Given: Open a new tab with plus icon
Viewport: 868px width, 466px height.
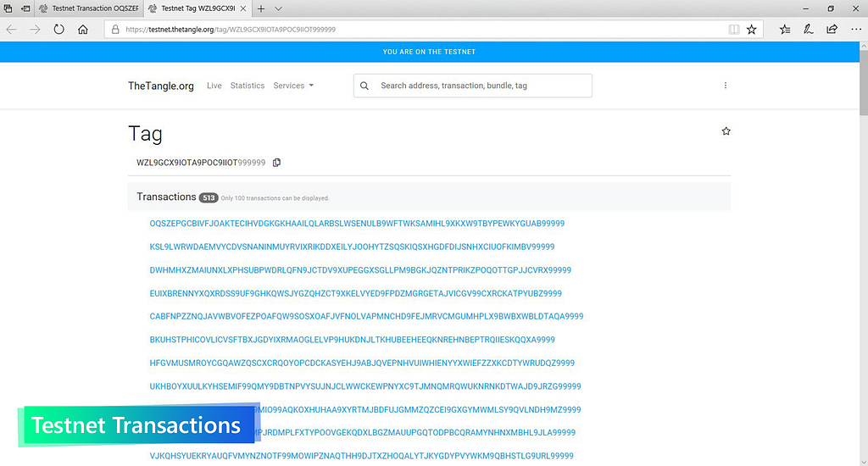Looking at the screenshot, I should pos(261,8).
